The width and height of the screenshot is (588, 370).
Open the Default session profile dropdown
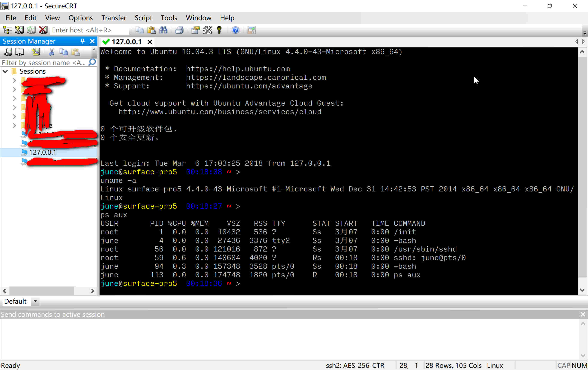(x=35, y=301)
